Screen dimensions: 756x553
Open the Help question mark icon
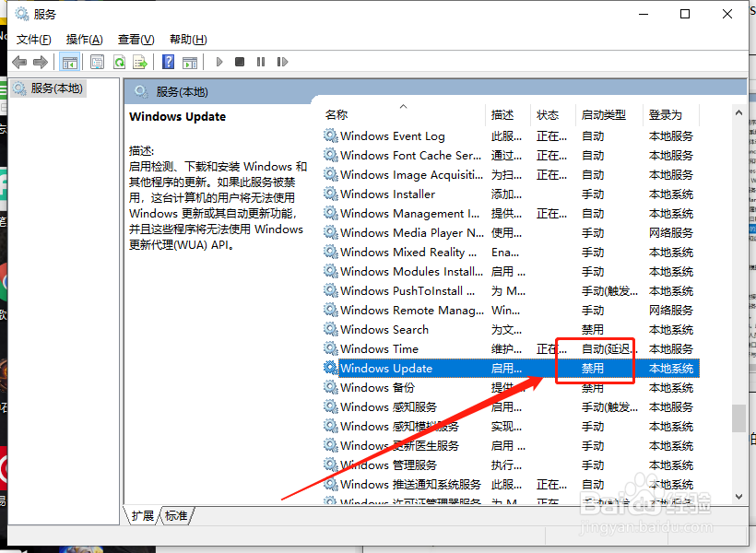pos(169,62)
